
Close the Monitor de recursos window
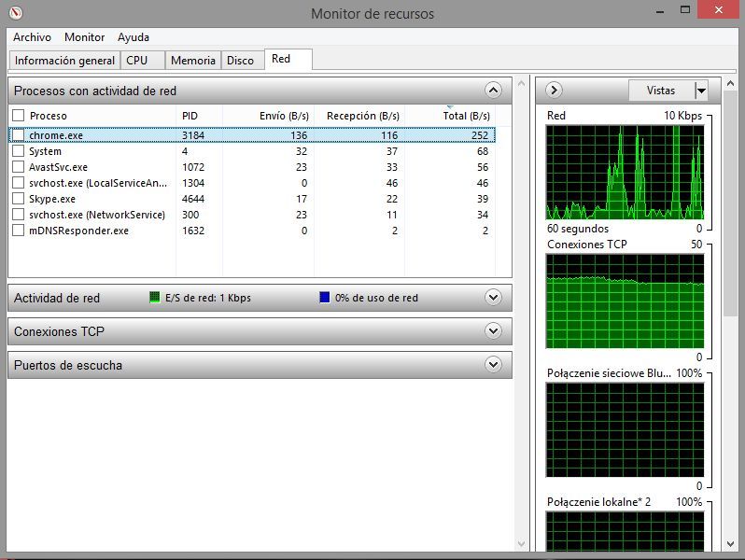pos(719,10)
